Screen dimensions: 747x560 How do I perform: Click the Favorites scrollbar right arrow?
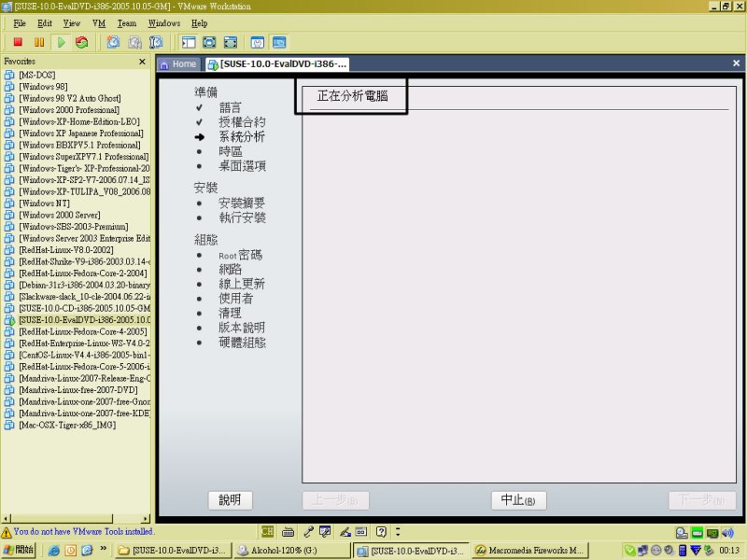[146, 519]
